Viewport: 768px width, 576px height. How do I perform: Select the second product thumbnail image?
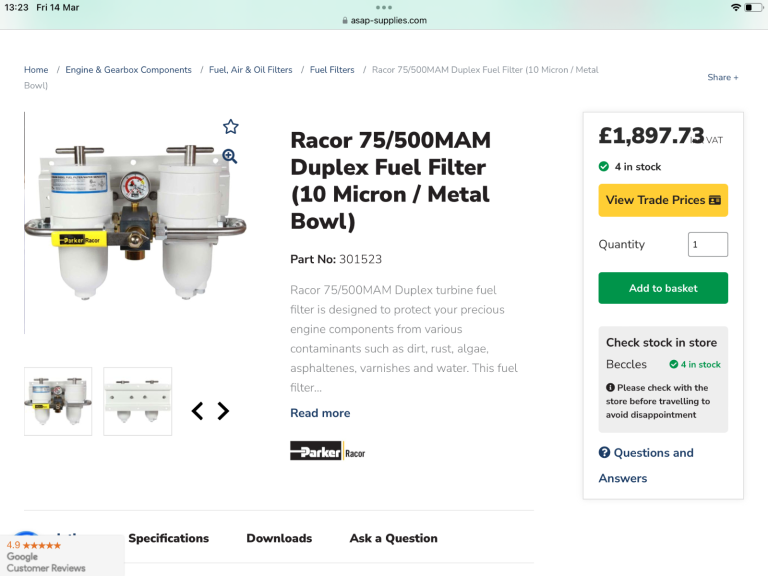137,401
